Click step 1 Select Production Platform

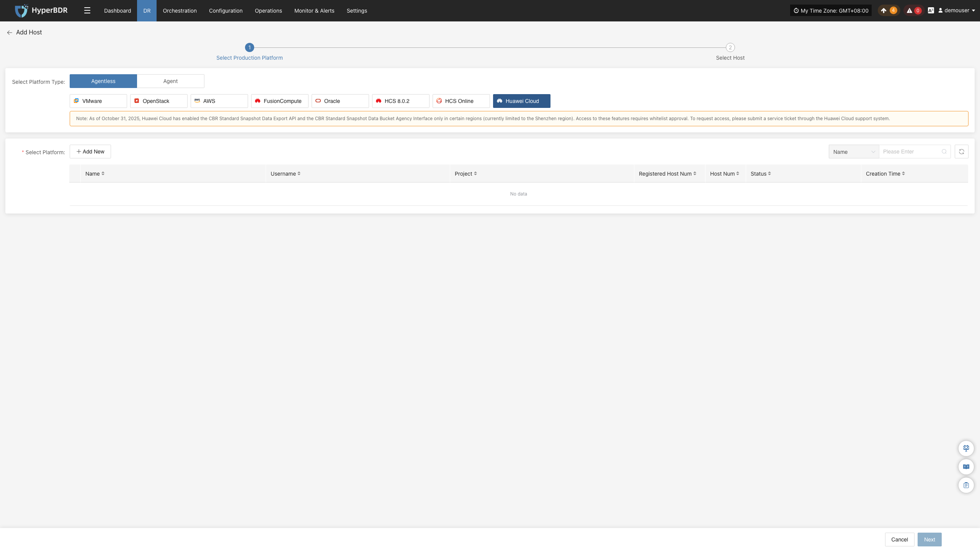tap(250, 52)
